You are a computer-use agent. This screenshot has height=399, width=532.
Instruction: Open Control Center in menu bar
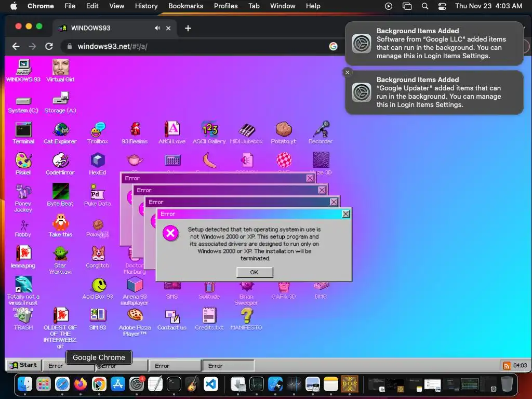pos(442,6)
